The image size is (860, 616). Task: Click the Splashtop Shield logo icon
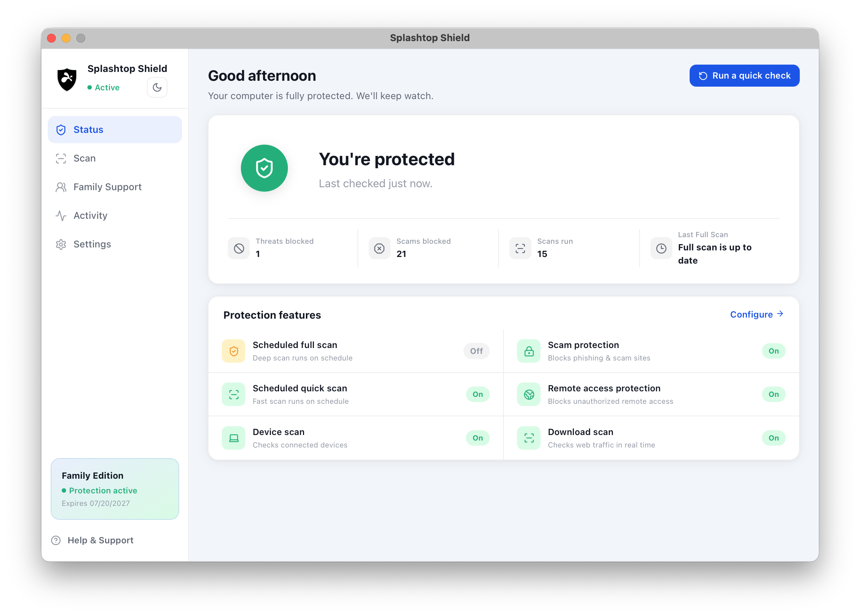click(x=67, y=79)
